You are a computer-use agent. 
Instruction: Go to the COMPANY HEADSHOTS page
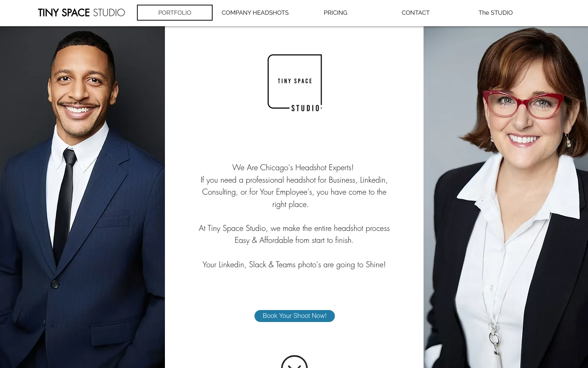coord(255,13)
